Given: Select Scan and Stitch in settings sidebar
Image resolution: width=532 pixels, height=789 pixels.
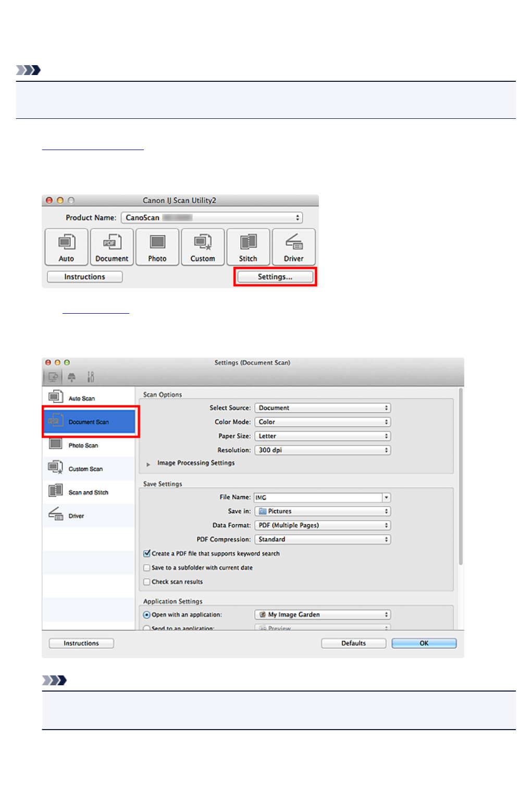Looking at the screenshot, I should coord(89,492).
